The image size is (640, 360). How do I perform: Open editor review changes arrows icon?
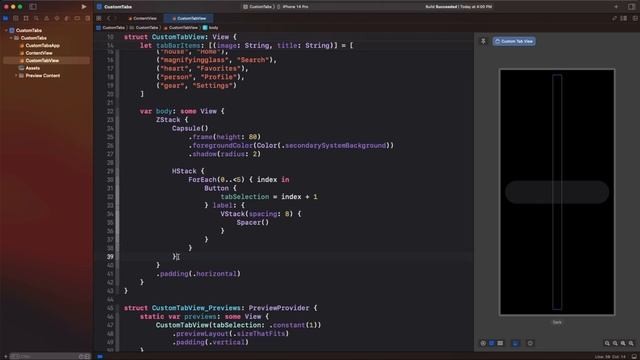click(614, 18)
